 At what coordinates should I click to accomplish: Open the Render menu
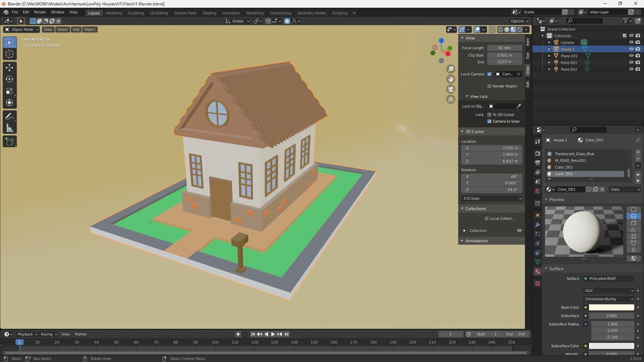40,12
